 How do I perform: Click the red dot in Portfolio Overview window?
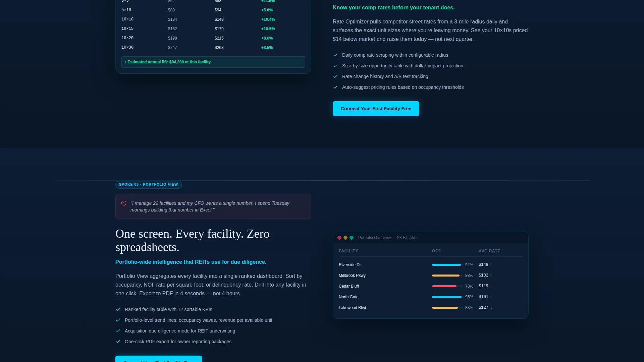[339, 238]
